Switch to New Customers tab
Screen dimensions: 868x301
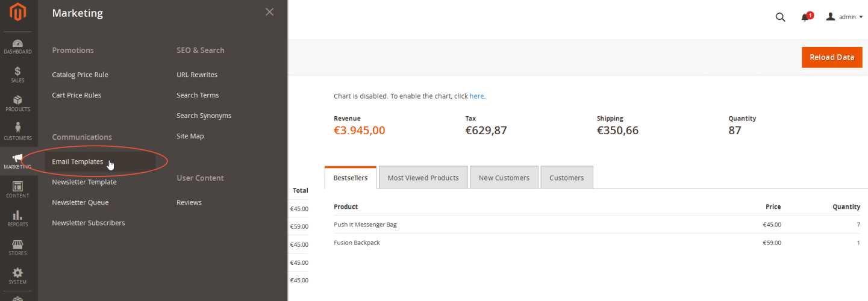[504, 178]
